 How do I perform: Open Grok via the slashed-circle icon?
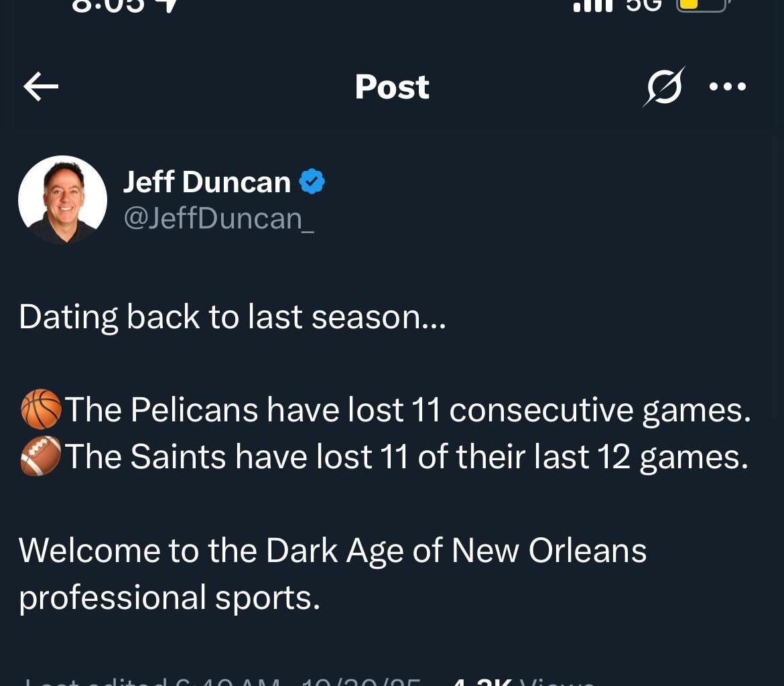pos(663,86)
